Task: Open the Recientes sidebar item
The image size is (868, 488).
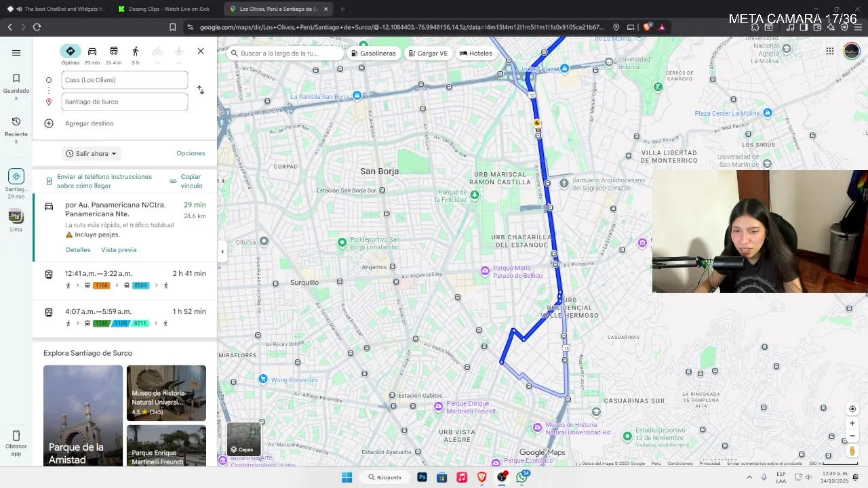Action: [16, 130]
